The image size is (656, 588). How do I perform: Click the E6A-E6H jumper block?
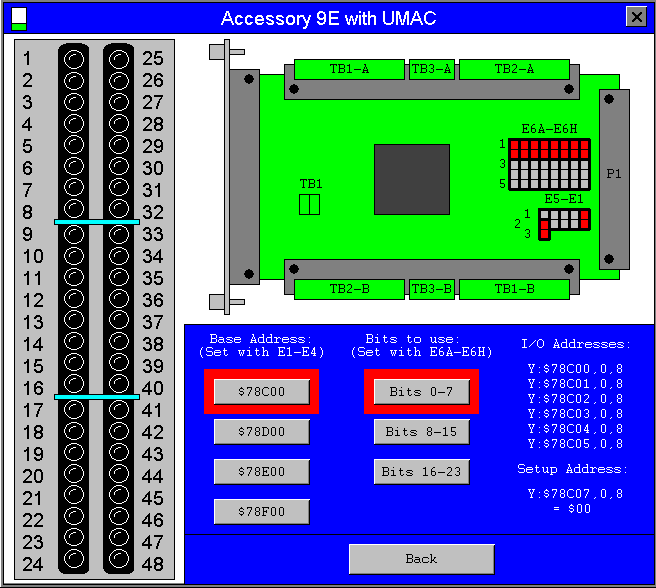pyautogui.click(x=549, y=164)
